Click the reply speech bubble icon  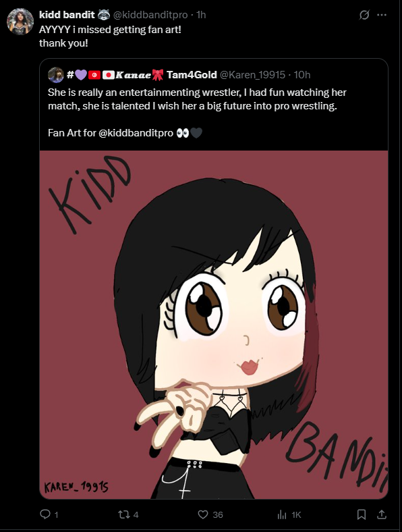coord(45,514)
